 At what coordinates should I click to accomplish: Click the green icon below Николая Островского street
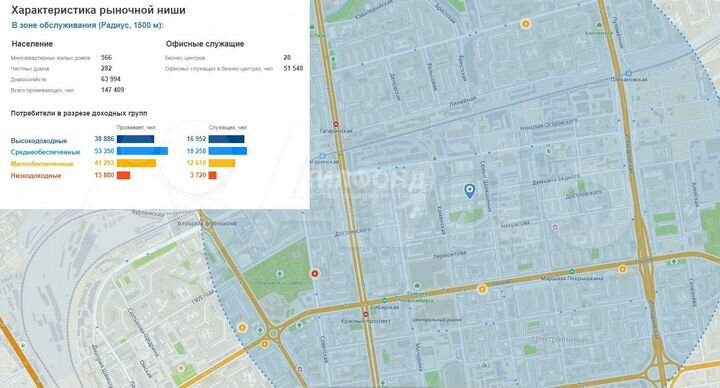(548, 151)
